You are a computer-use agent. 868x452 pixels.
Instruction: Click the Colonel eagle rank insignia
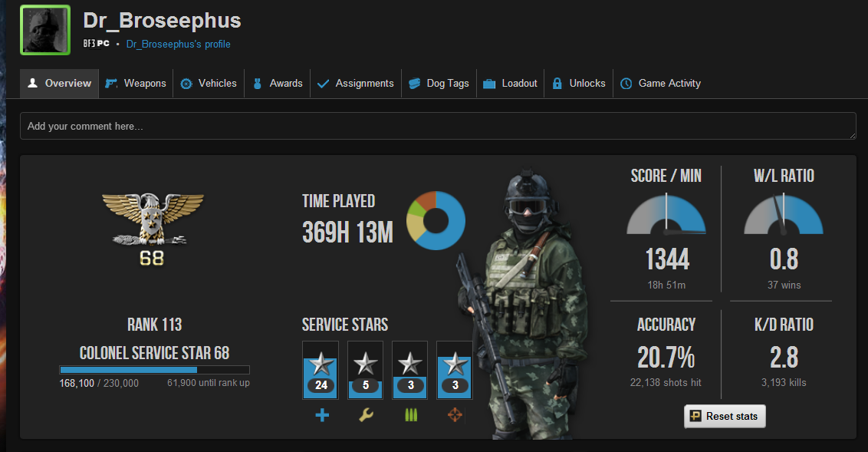(153, 219)
